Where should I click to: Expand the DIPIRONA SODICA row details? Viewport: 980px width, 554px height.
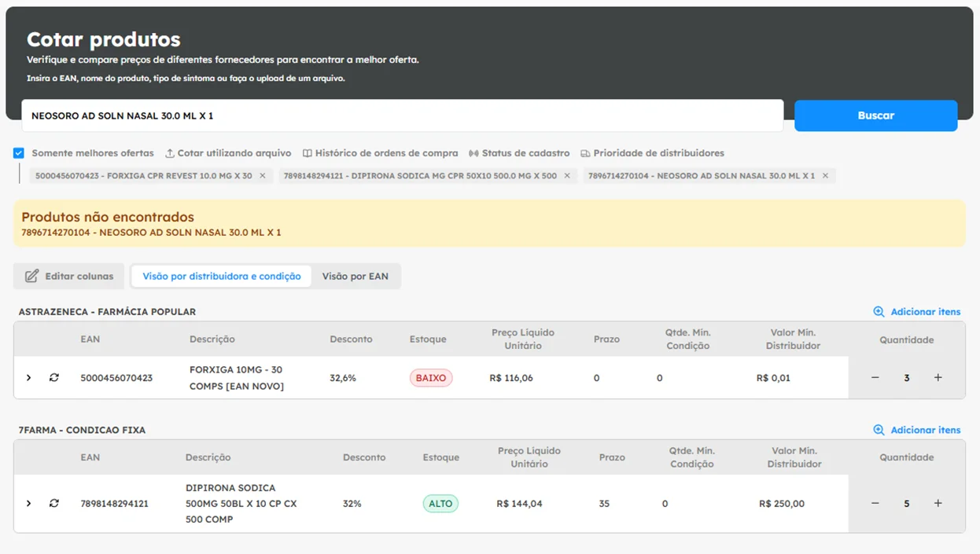(29, 504)
